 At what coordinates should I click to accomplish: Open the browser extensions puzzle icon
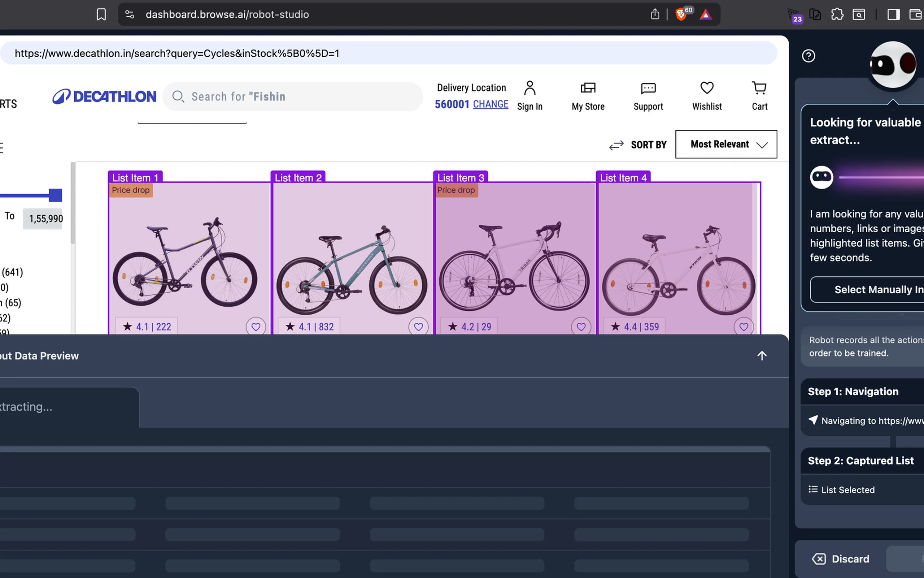[x=837, y=14]
